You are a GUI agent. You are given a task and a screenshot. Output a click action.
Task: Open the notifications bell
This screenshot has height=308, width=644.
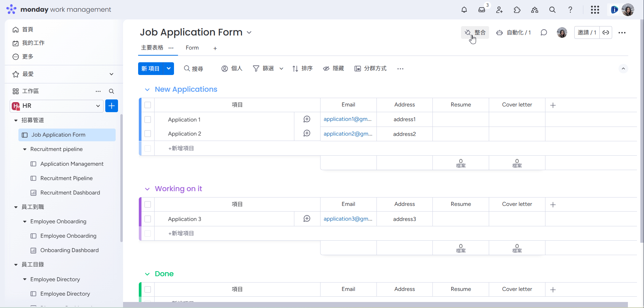[464, 10]
